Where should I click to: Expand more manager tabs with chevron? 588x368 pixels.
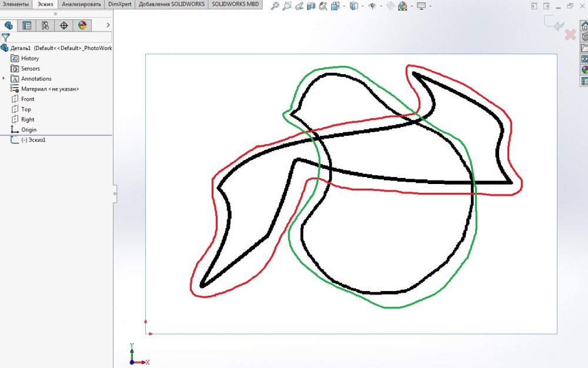[x=108, y=25]
